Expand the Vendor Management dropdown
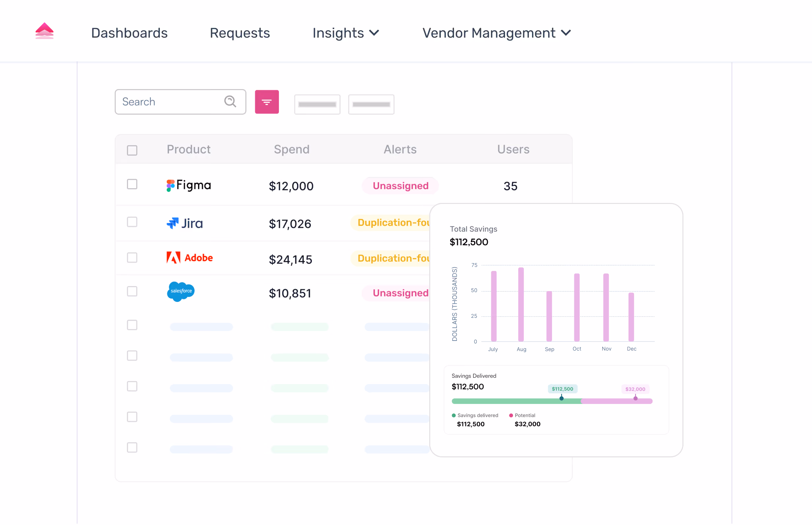 click(496, 33)
